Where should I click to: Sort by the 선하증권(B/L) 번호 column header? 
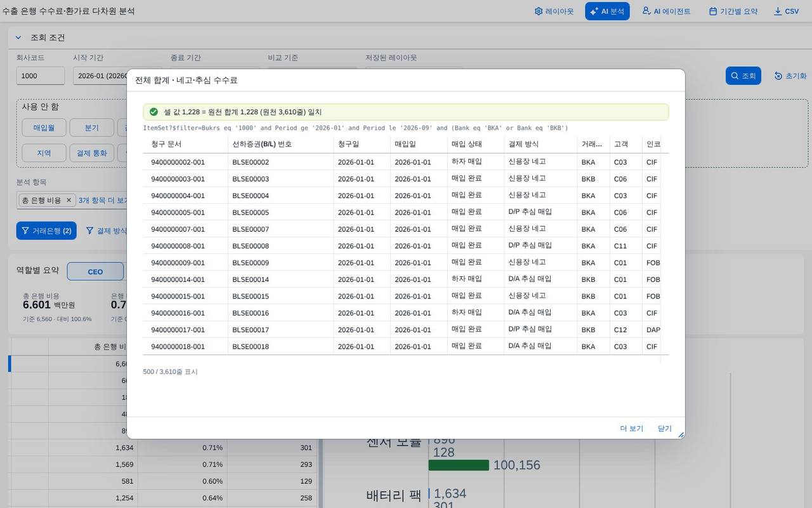click(x=280, y=144)
